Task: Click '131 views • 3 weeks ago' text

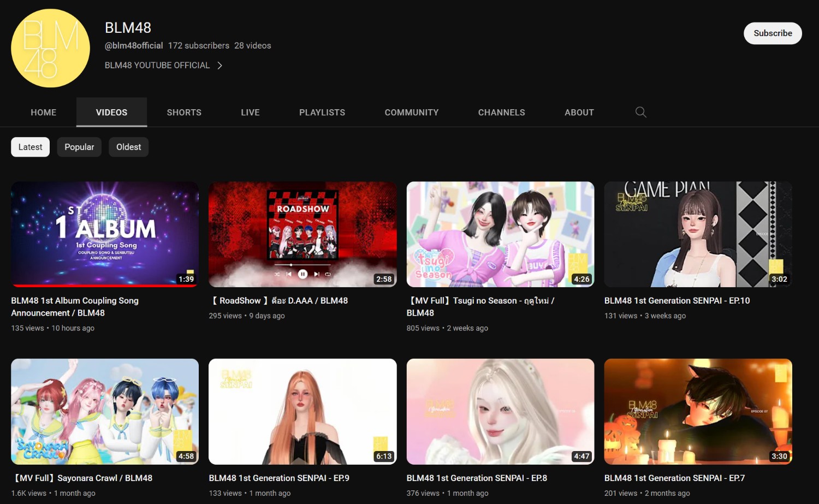Action: [645, 316]
